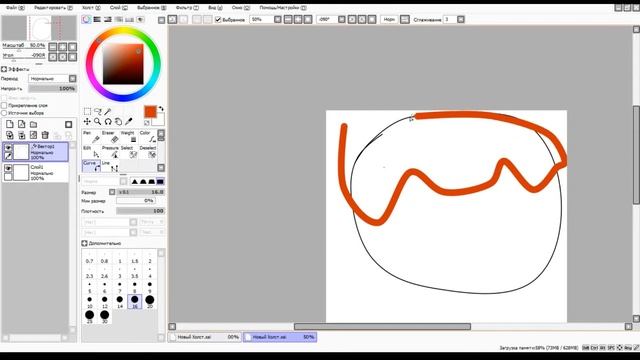Choose the vector Pen tool
This screenshot has width=640, height=360.
coord(91,137)
